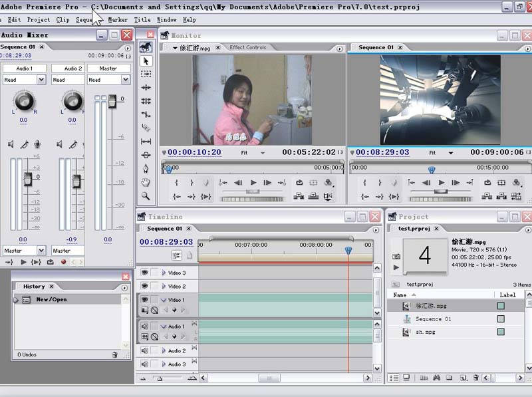Screen dimensions: 532x397
Task: Toggle Video 1 track eye visibility
Action: pos(144,300)
